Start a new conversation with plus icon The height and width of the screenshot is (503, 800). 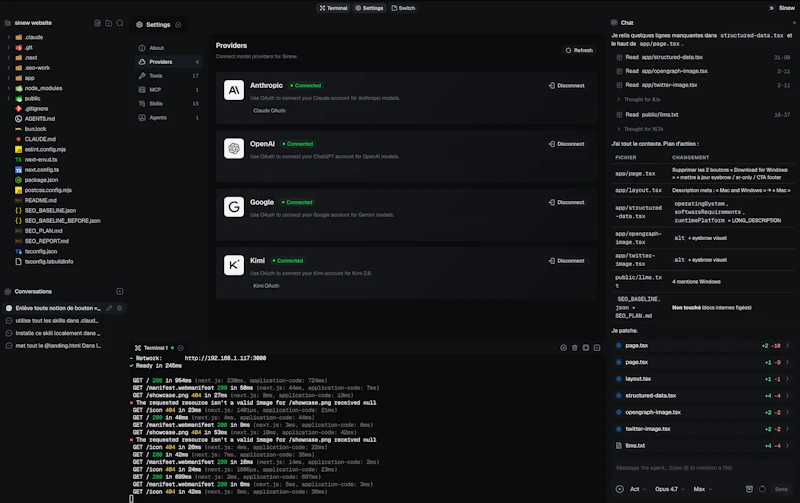click(x=119, y=291)
